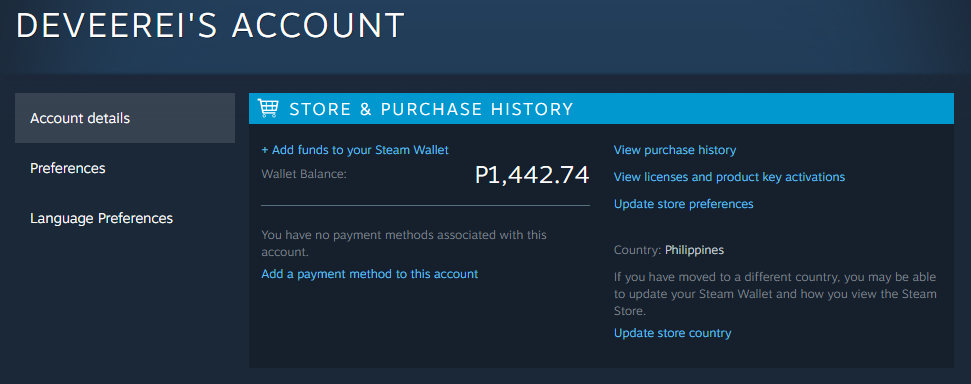971x384 pixels.
Task: Click the Wallet Balance label
Action: (304, 175)
